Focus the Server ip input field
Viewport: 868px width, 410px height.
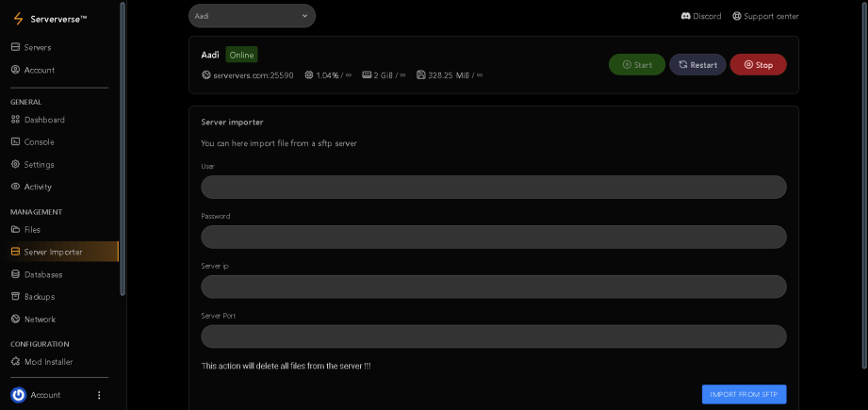[494, 287]
